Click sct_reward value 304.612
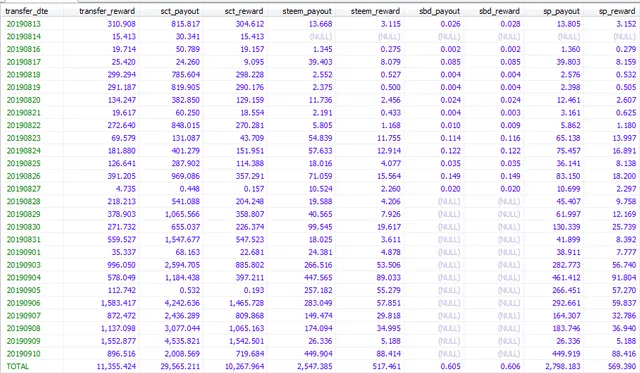The width and height of the screenshot is (640, 373). click(250, 24)
